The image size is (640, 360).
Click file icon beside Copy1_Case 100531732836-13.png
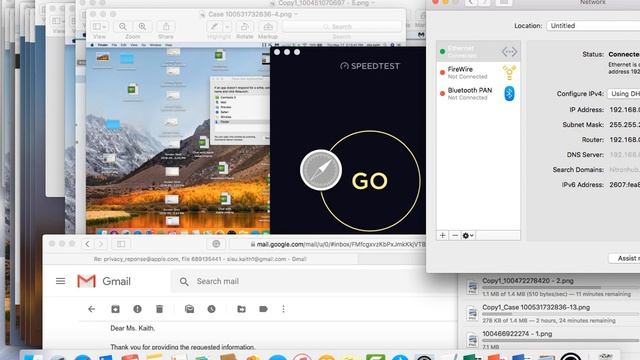pos(472,313)
